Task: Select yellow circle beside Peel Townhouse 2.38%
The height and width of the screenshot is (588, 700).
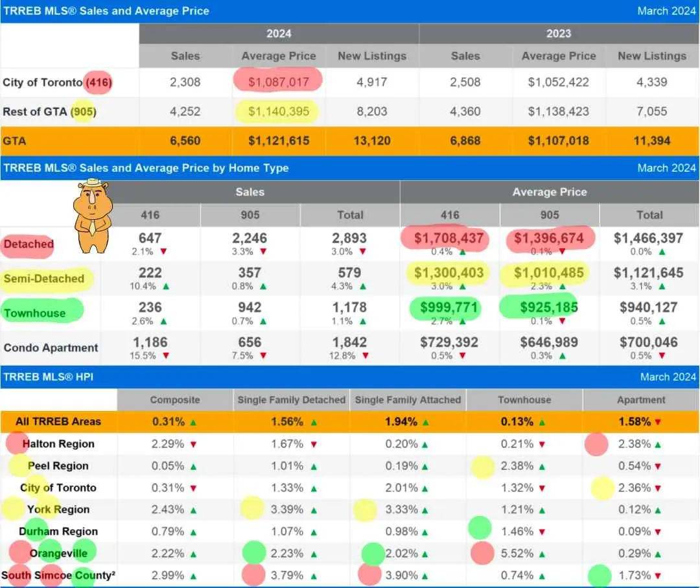Action: [x=483, y=466]
